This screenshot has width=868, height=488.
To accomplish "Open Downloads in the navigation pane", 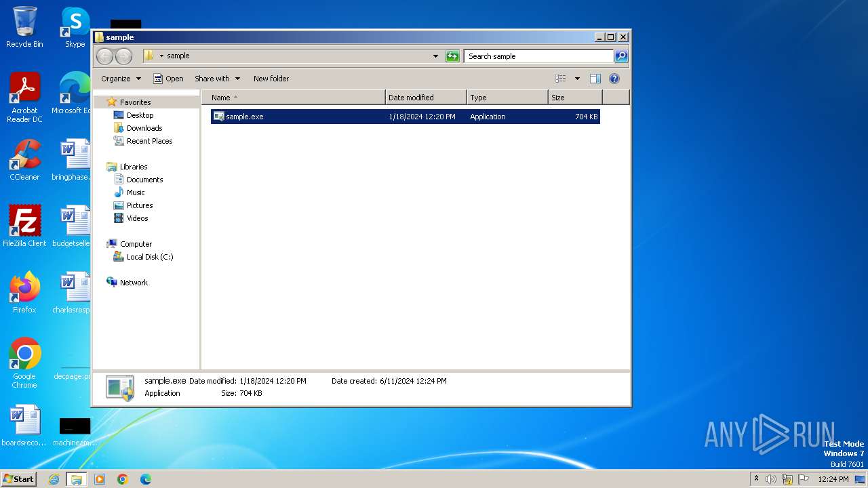I will click(144, 128).
